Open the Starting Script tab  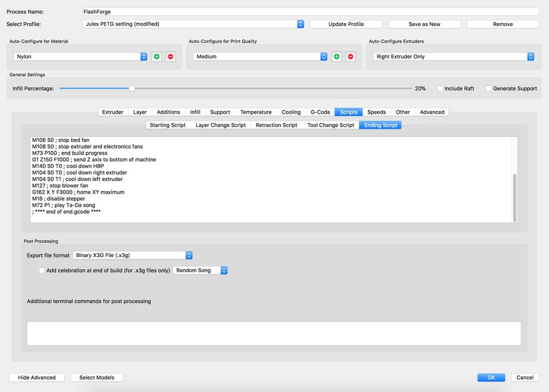[x=168, y=125]
